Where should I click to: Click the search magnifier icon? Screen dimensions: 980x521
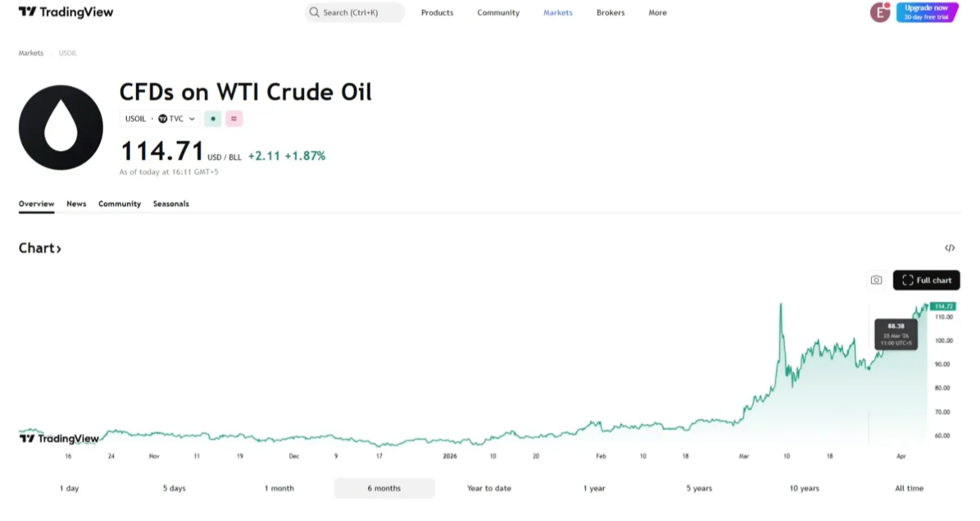point(314,12)
